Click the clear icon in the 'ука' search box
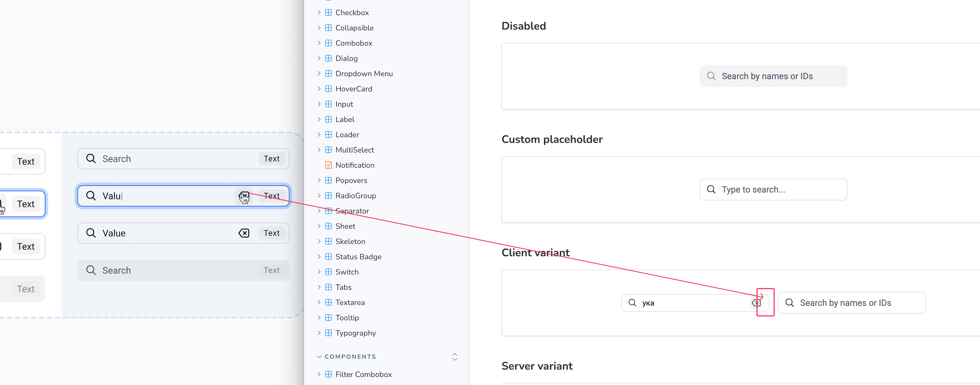Screen dimensions: 980x385 pos(756,303)
